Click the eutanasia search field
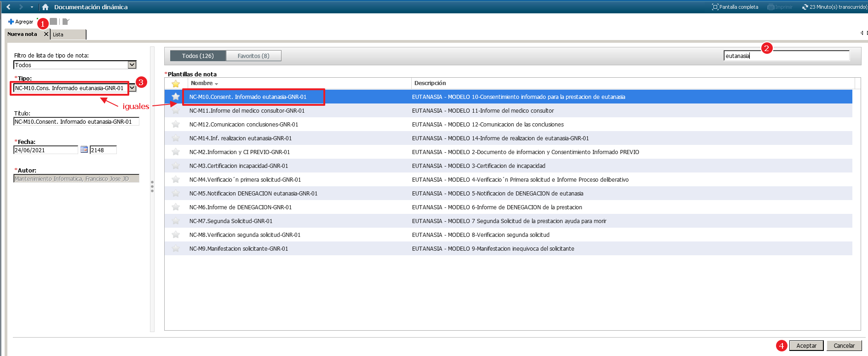This screenshot has height=356, width=868. coord(786,56)
